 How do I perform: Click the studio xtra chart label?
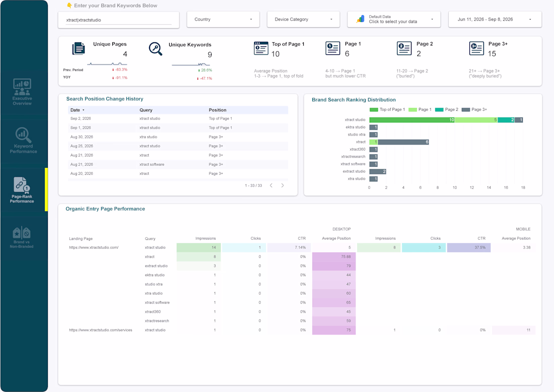point(357,135)
